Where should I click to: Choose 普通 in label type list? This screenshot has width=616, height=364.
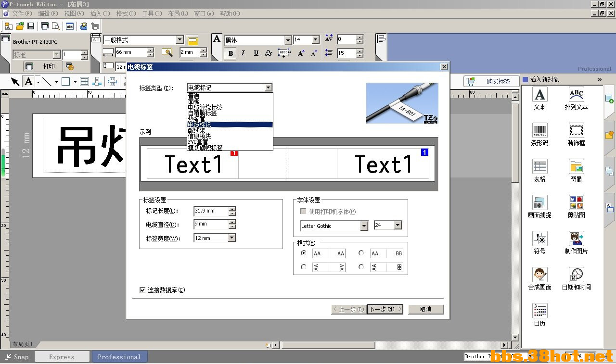point(230,96)
